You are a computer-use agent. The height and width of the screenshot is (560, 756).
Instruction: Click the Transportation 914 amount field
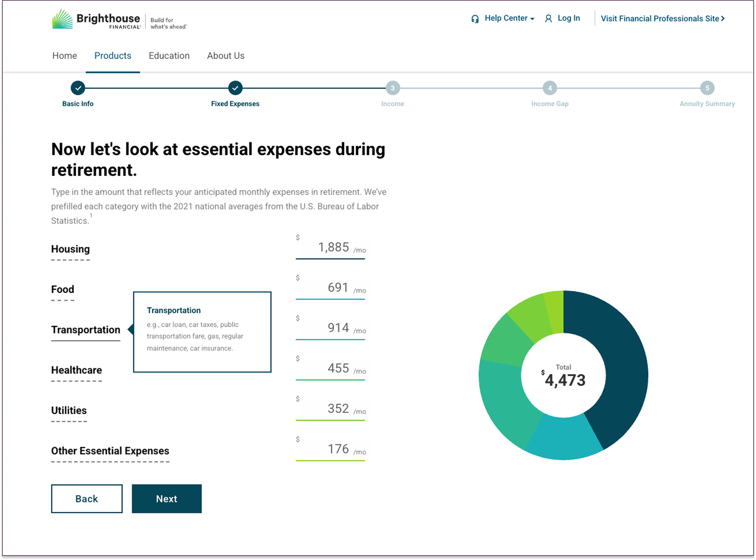(x=332, y=328)
